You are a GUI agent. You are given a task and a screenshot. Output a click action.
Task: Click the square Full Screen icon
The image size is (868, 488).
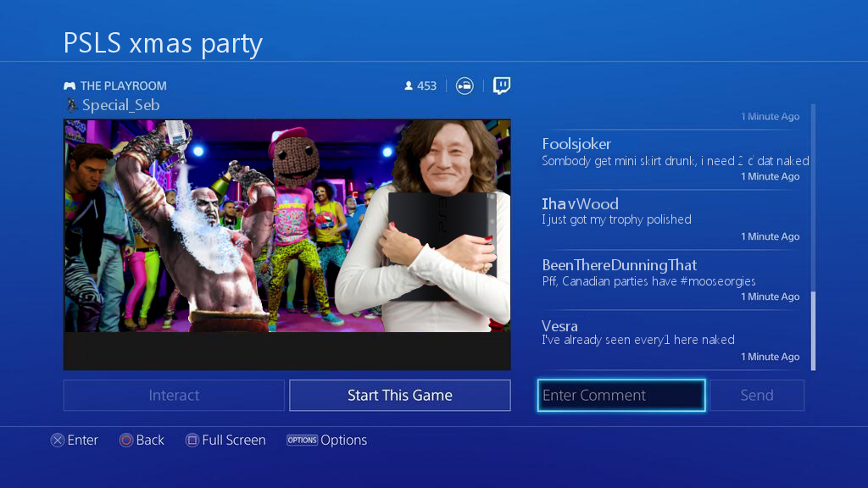coord(192,440)
